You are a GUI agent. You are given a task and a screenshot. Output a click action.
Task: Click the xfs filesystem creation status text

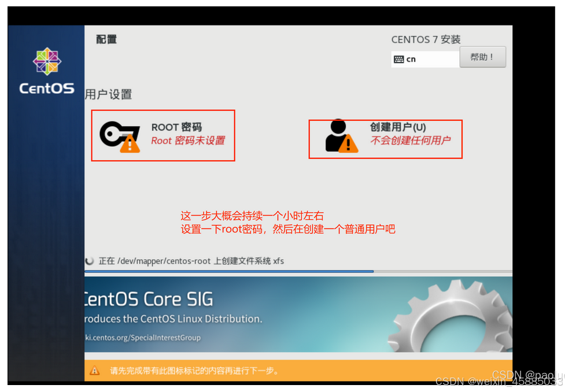(191, 261)
